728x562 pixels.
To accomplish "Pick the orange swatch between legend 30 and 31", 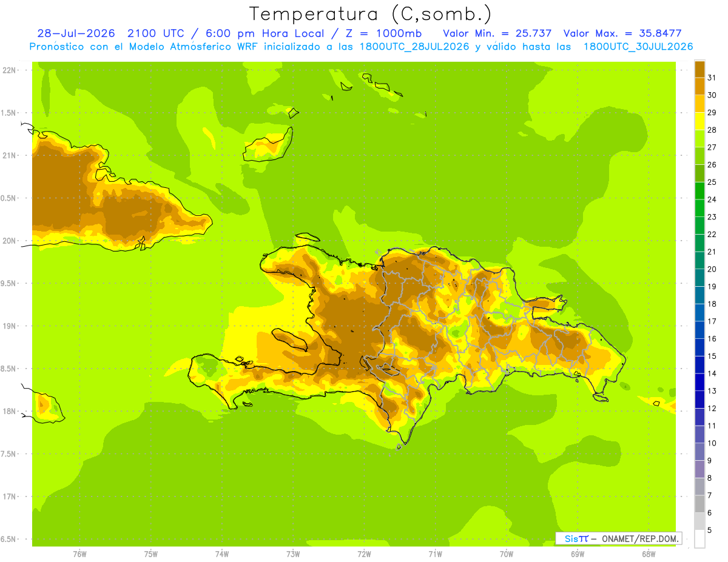I will tap(699, 87).
